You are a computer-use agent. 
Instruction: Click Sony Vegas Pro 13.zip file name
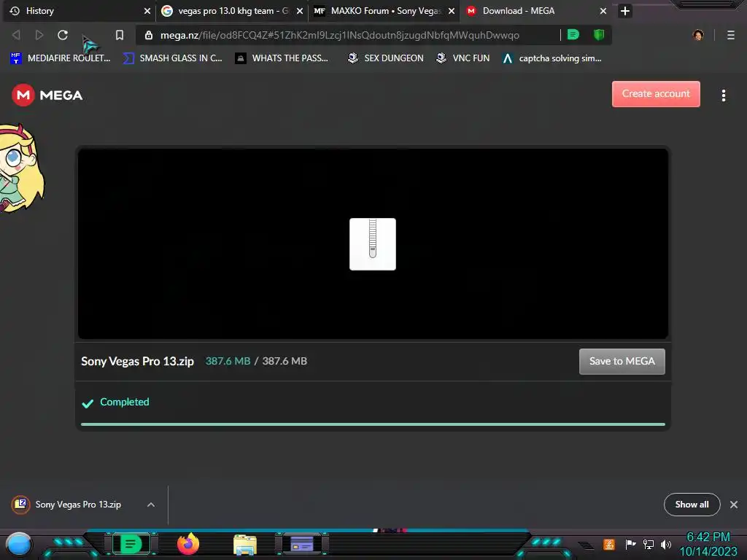[137, 361]
